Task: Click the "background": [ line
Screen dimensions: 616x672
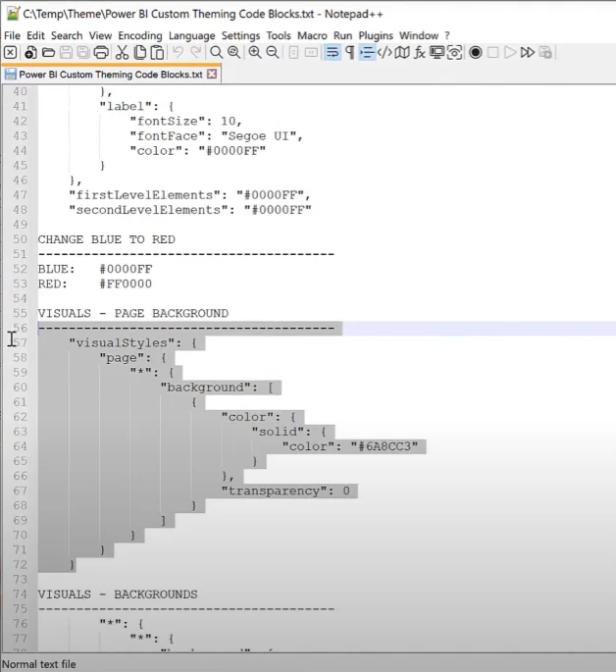Action: tap(217, 388)
